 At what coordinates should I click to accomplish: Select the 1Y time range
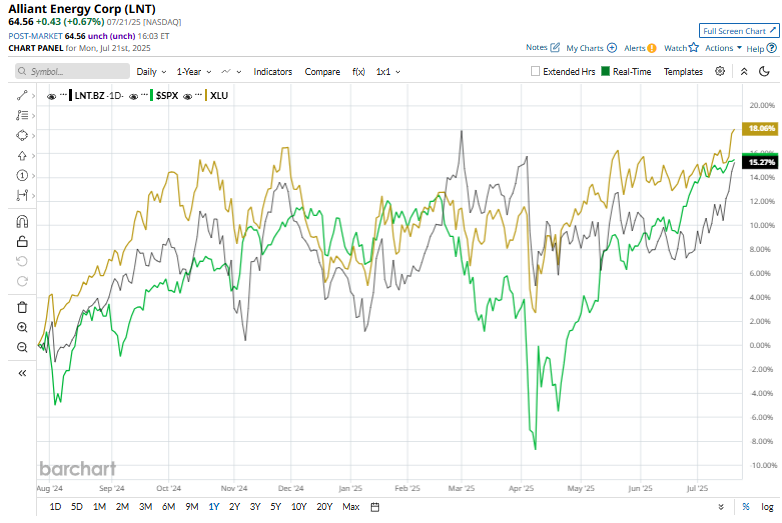213,507
